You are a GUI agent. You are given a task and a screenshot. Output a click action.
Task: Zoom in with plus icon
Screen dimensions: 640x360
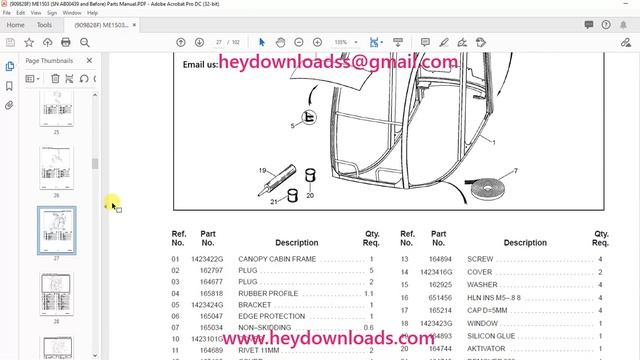(317, 42)
